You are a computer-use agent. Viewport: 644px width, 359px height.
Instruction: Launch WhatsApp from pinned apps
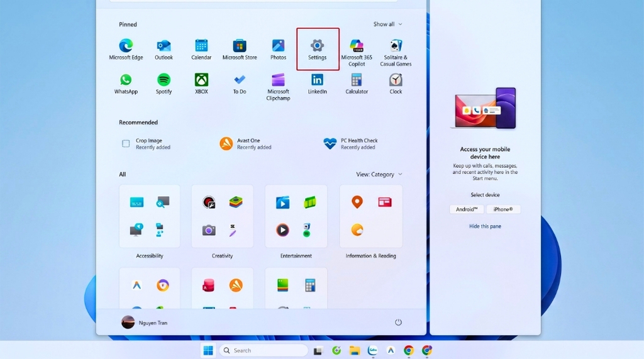(126, 84)
